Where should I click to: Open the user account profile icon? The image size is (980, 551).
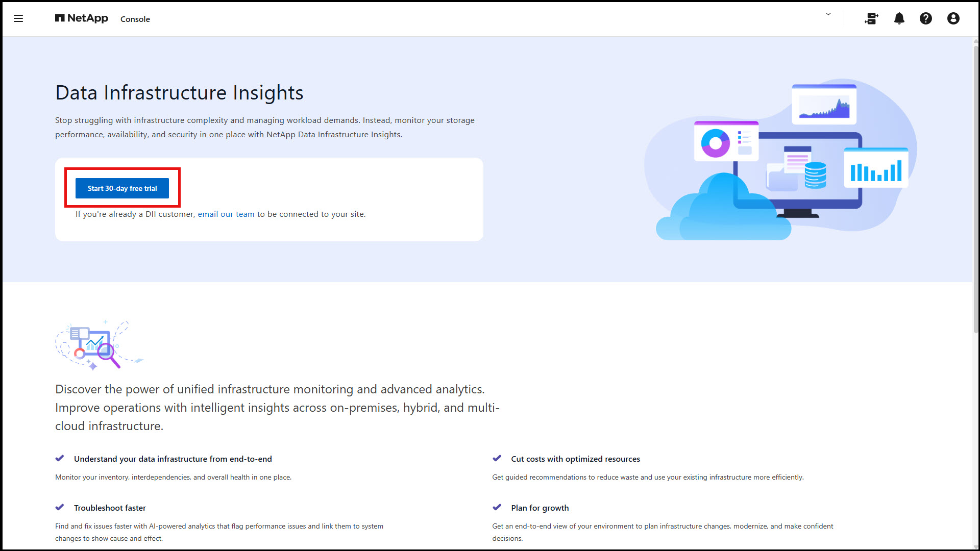click(x=953, y=19)
